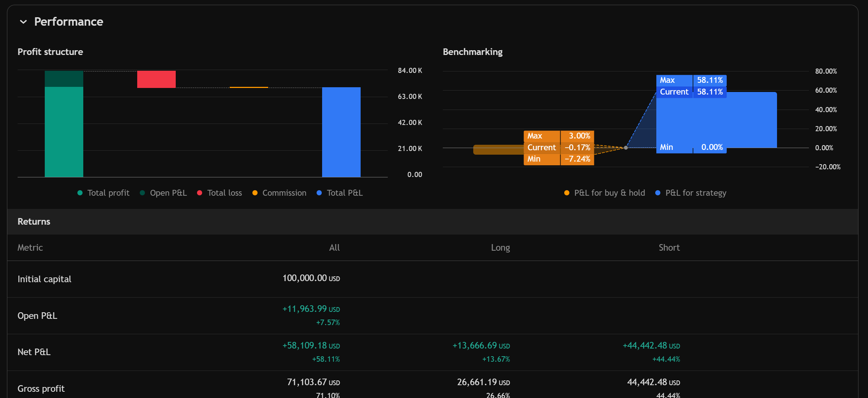The image size is (868, 398).
Task: Click the Open P&L value +11,963.99 USD
Action: point(311,309)
